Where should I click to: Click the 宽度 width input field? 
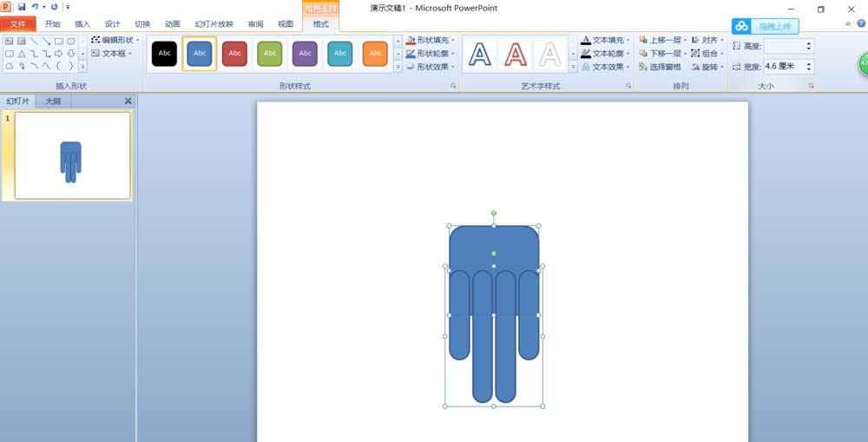point(784,66)
